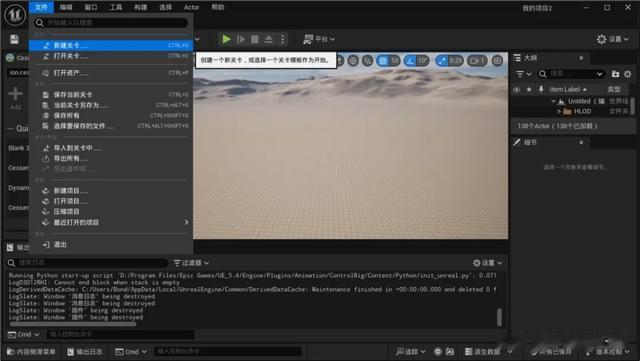Click the outliner search field
The image size is (640, 361).
[571, 74]
